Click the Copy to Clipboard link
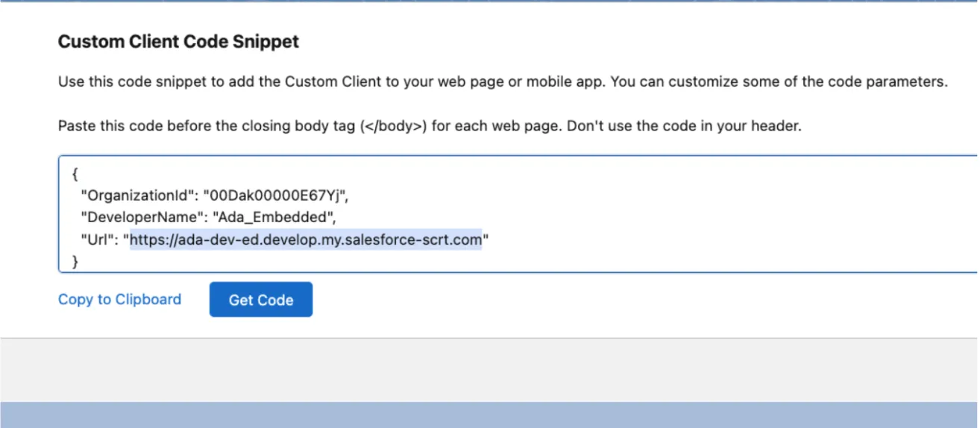980x428 pixels. [119, 300]
